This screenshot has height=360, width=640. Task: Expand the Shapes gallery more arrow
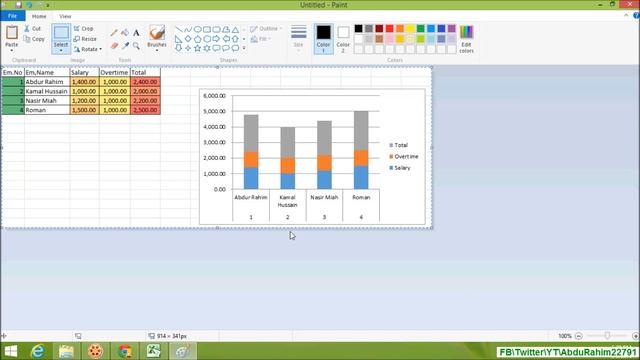244,48
